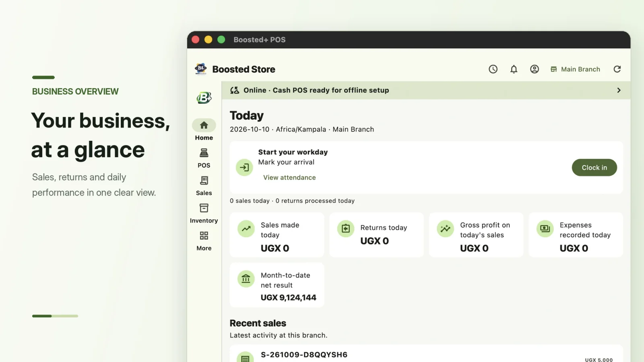Open the Inventory section
This screenshot has height=362, width=644.
tap(204, 214)
